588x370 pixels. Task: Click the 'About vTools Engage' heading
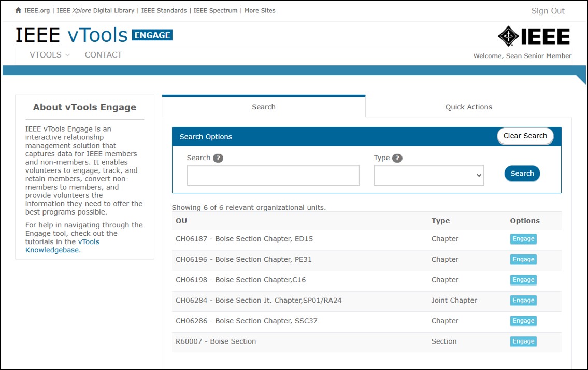84,107
